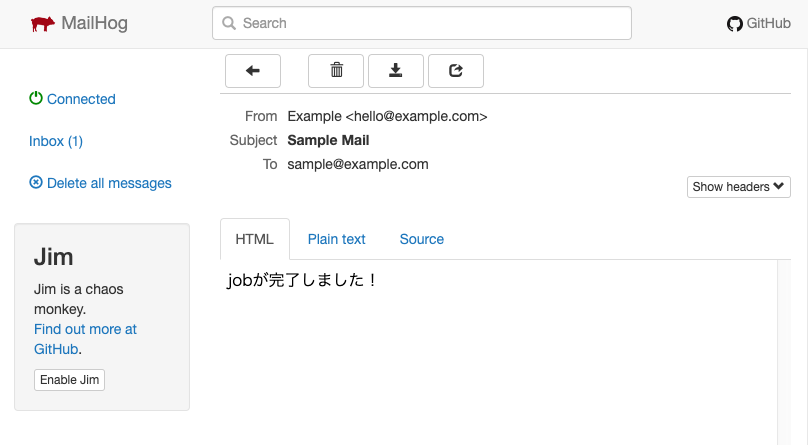Click the Delete all messages circle-x icon
This screenshot has width=808, height=445.
click(36, 183)
